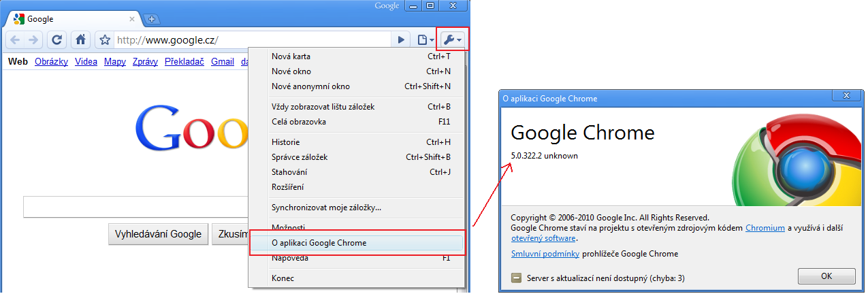Toggle 'Vždy zobrazovat lištu záložek' option
This screenshot has height=296, width=868.
point(323,107)
